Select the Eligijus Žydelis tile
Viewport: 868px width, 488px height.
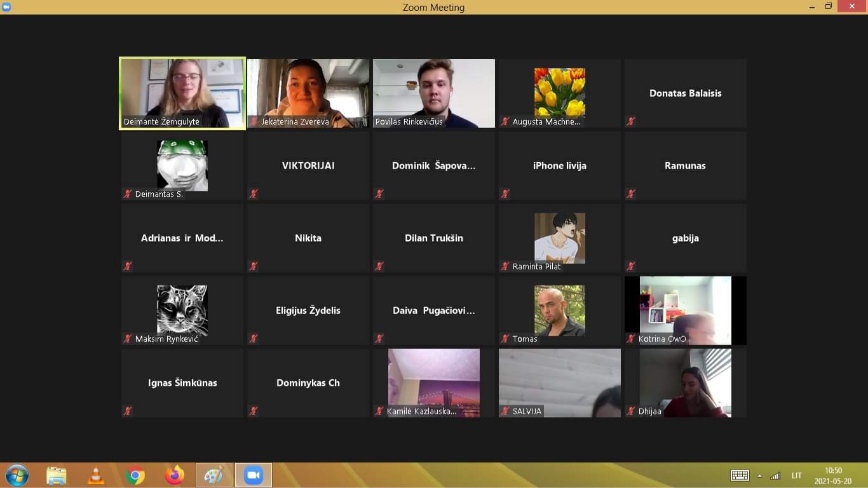coord(308,311)
